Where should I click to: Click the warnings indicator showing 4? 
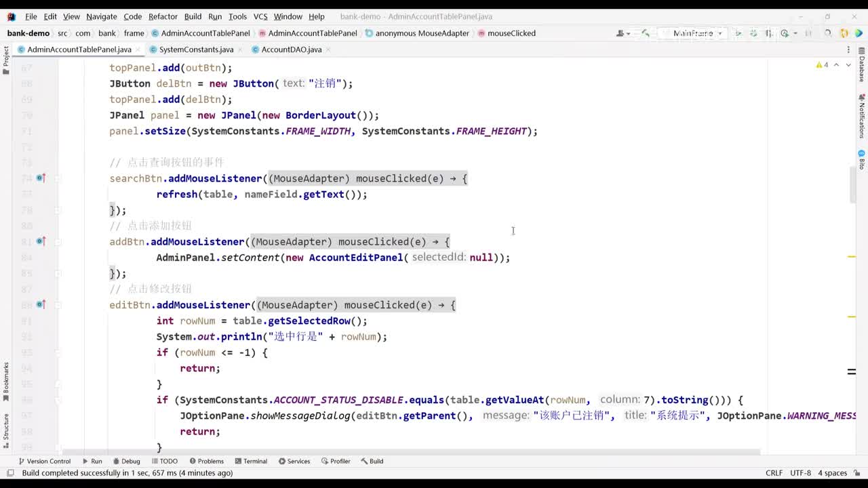pos(822,65)
